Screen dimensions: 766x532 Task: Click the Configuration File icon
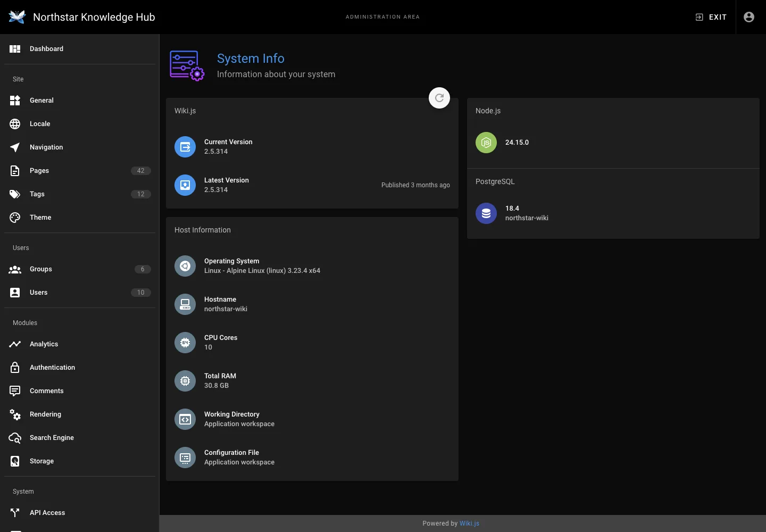tap(185, 458)
